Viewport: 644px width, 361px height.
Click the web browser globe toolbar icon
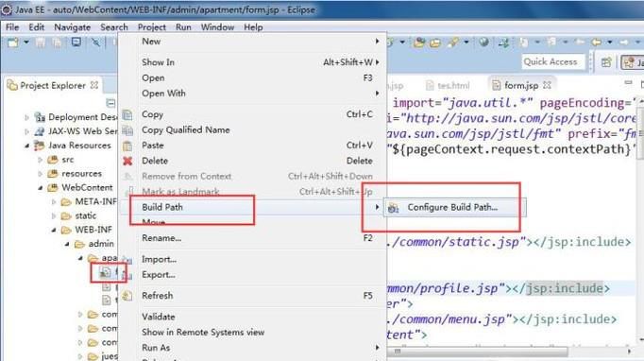pos(483,42)
